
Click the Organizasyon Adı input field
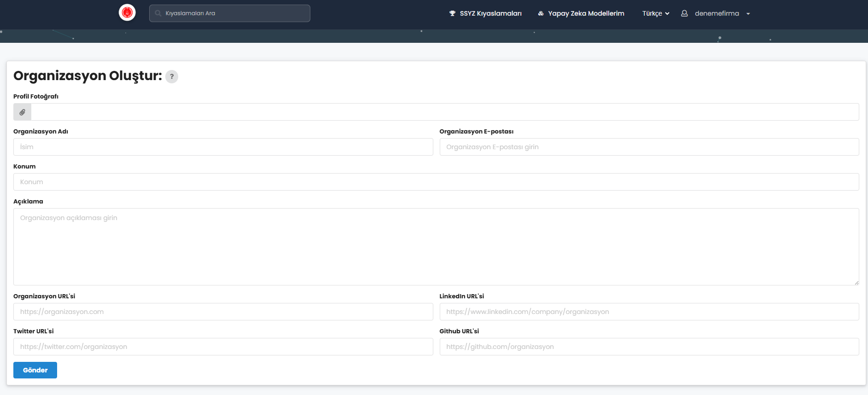point(223,147)
